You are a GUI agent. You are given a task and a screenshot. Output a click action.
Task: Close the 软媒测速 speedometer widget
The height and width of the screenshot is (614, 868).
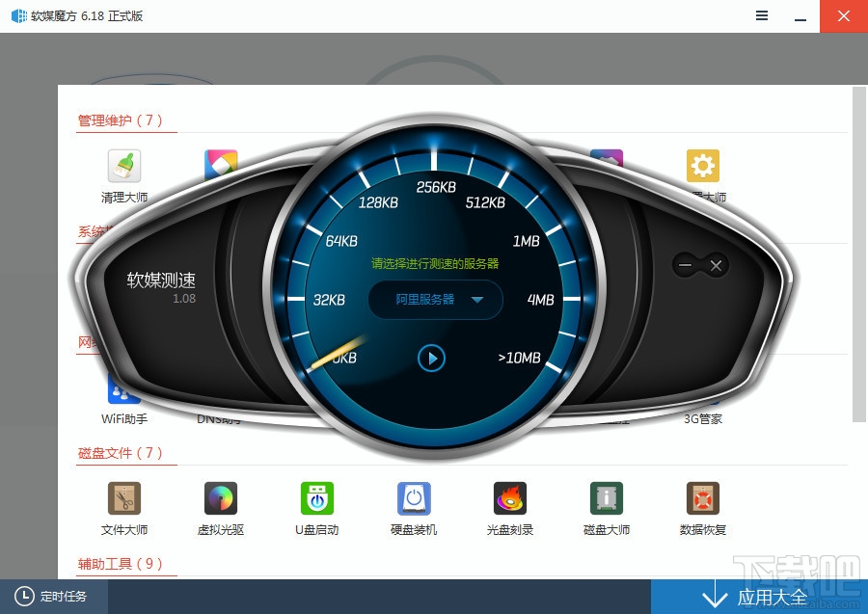(716, 265)
